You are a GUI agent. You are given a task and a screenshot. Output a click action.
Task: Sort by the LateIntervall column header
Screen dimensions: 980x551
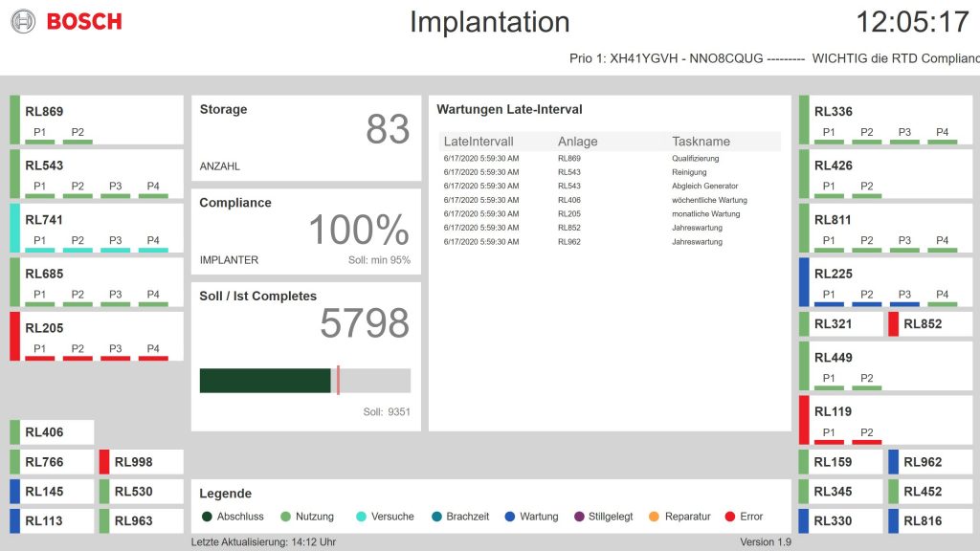479,142
